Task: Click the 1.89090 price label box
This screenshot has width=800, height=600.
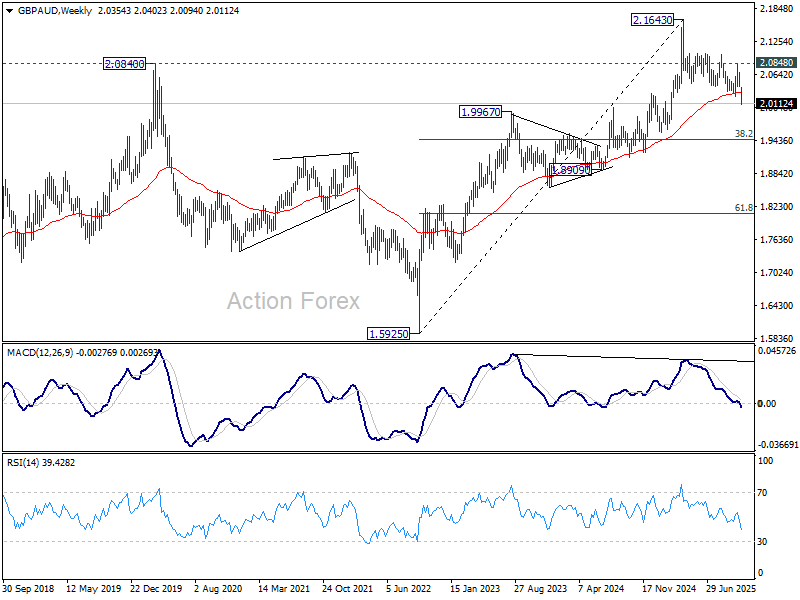Action: tap(572, 170)
